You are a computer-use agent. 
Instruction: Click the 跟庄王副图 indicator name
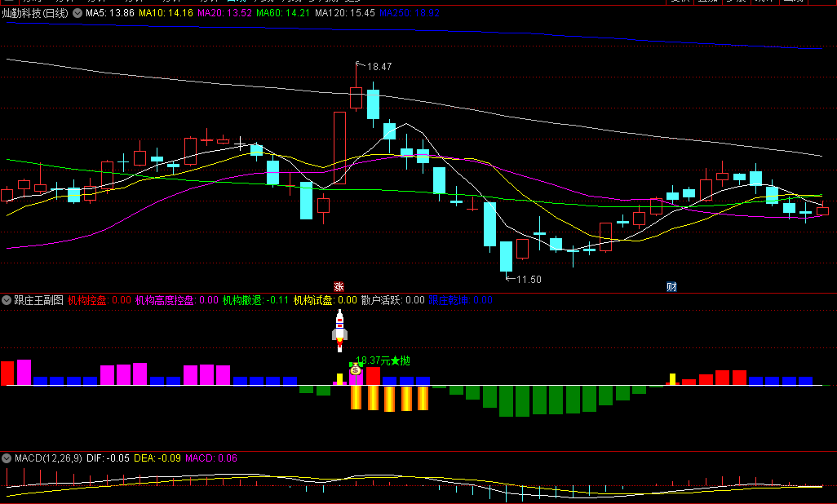(38, 300)
